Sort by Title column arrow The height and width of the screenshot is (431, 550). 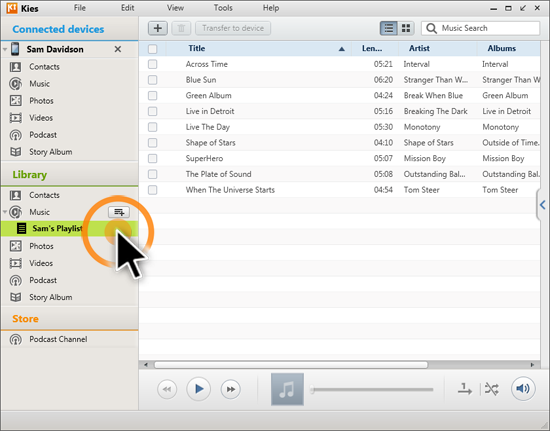[342, 49]
